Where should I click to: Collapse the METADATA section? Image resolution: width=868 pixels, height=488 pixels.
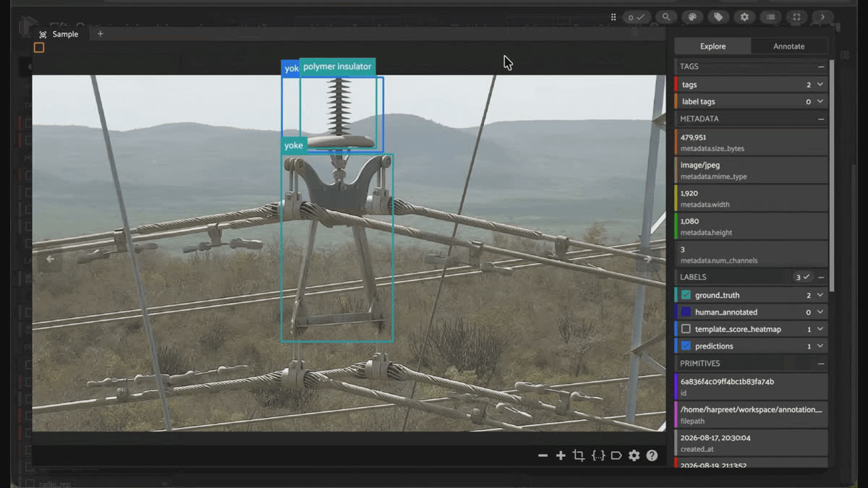click(821, 119)
